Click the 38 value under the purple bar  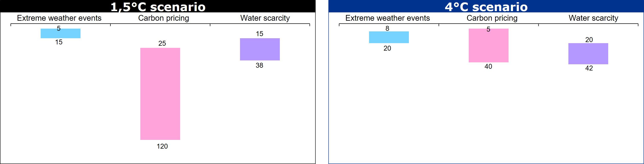[x=259, y=65]
